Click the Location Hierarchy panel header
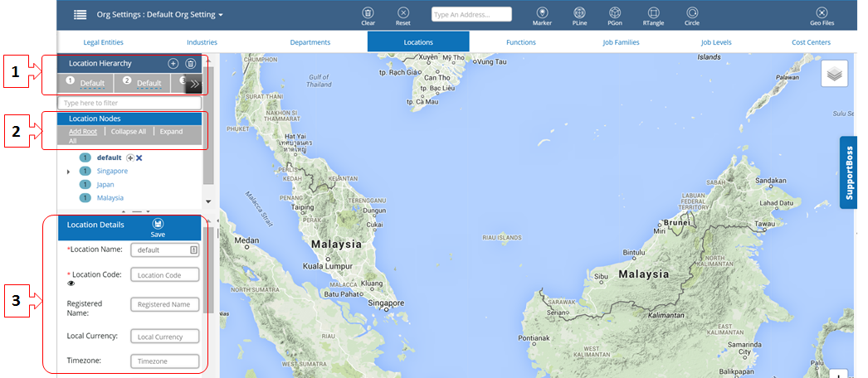Screen dimensions: 868x378 click(100, 64)
